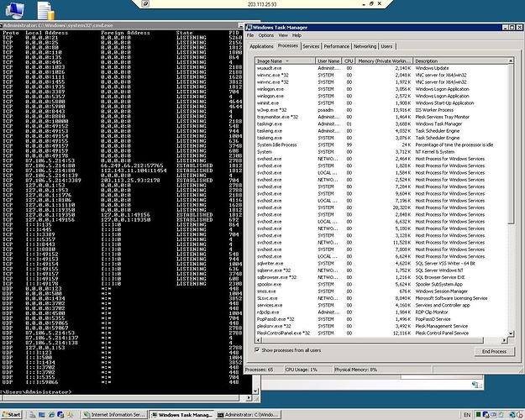
Task: Open the document file desktop icon
Action: point(46,11)
